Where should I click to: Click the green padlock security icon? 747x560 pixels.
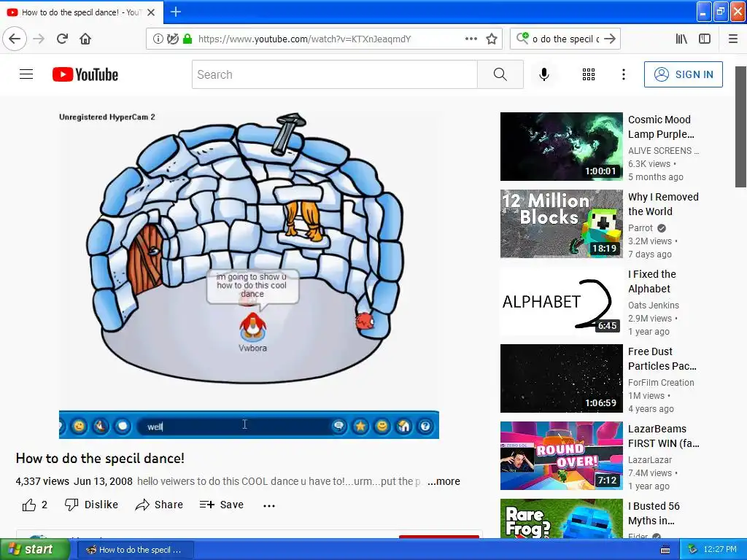pos(187,39)
